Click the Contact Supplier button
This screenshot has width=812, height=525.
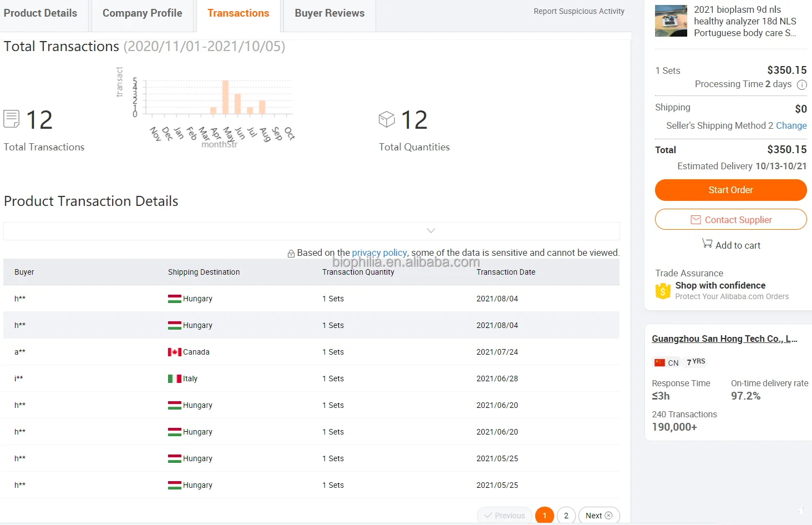[730, 220]
